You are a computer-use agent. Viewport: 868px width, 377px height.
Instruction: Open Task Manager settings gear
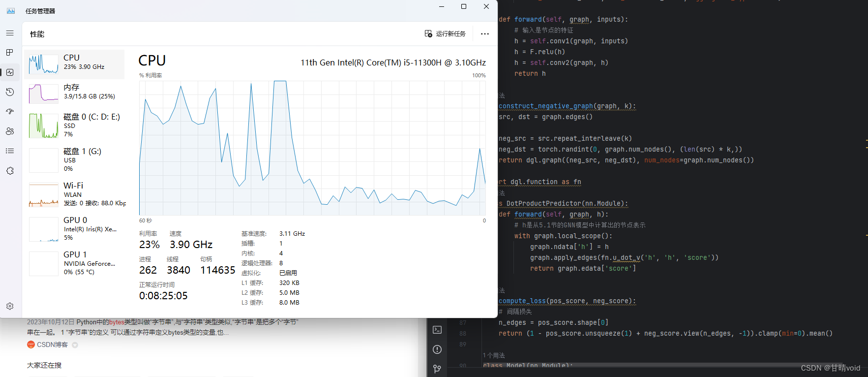(10, 306)
